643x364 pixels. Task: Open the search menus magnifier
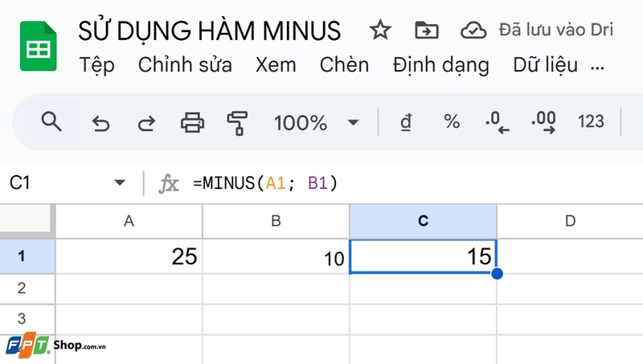coord(51,122)
